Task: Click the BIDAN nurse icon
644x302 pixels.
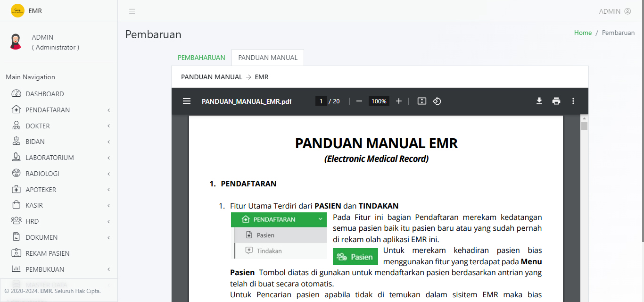Action: [17, 141]
